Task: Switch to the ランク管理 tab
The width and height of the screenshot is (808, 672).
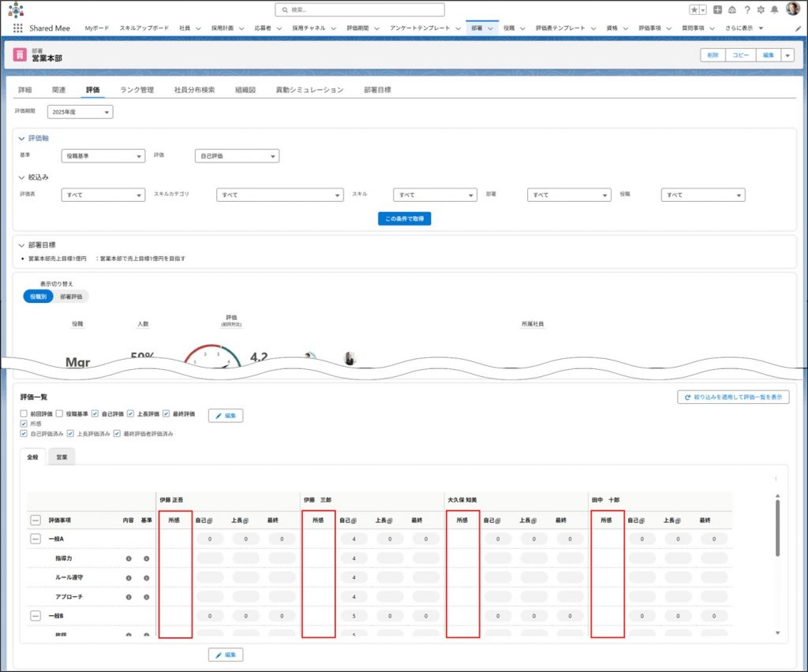Action: (x=137, y=90)
